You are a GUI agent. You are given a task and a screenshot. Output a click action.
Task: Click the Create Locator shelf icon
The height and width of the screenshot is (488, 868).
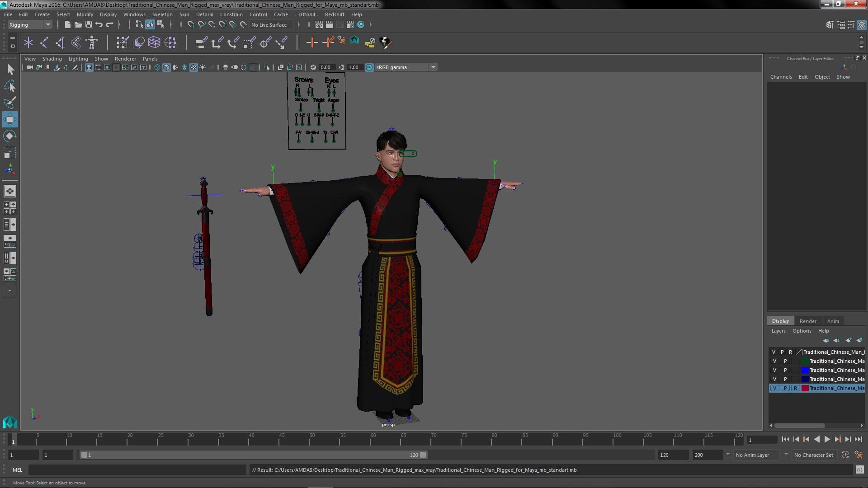[28, 42]
